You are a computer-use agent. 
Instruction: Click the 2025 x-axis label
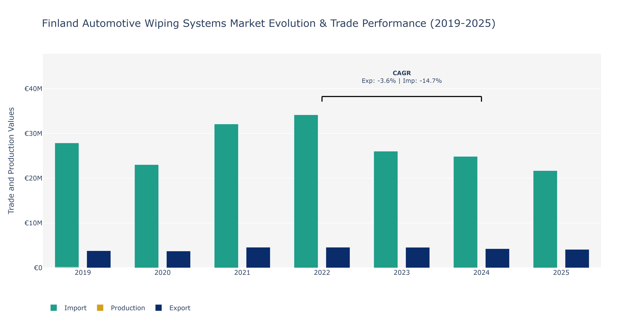(x=561, y=272)
